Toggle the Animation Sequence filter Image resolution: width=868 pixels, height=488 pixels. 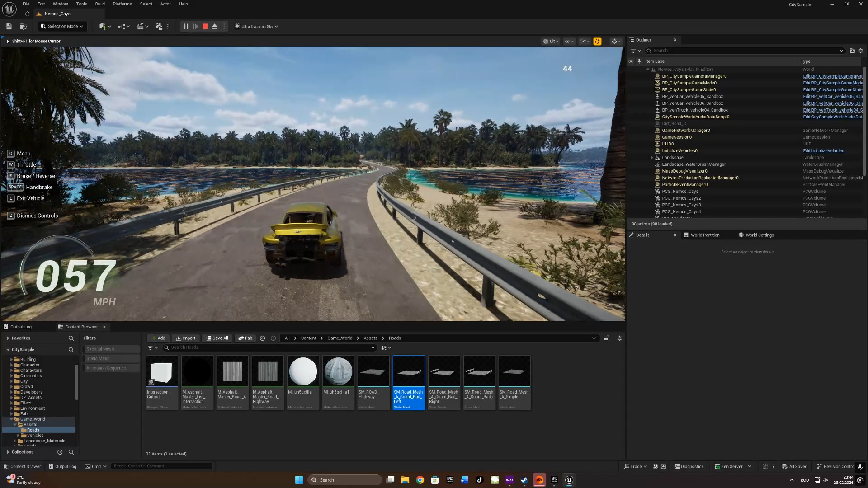[111, 368]
